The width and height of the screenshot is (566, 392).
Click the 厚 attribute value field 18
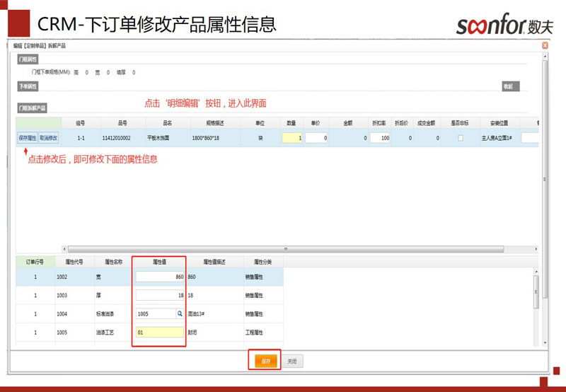tap(160, 295)
